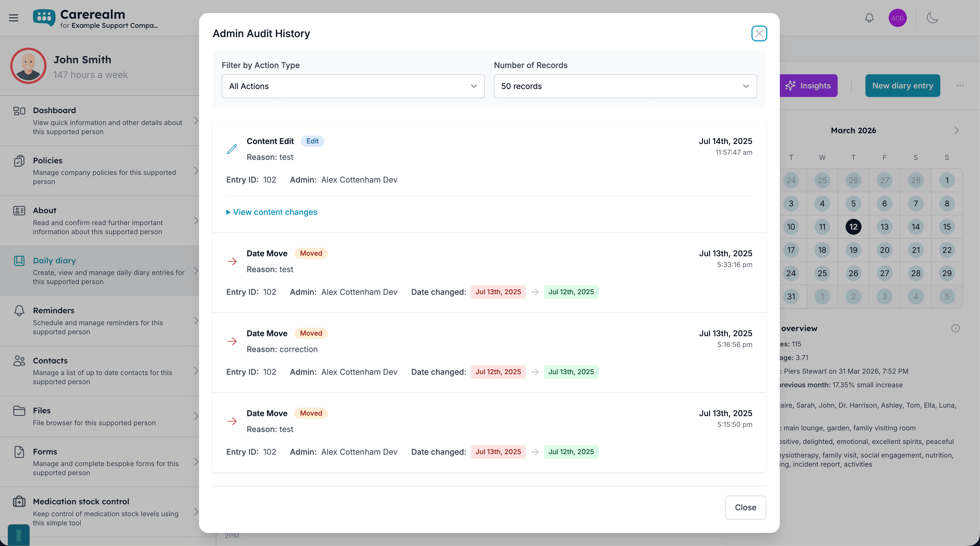The image size is (980, 546).
Task: Open the ACD user avatar menu
Action: point(897,18)
